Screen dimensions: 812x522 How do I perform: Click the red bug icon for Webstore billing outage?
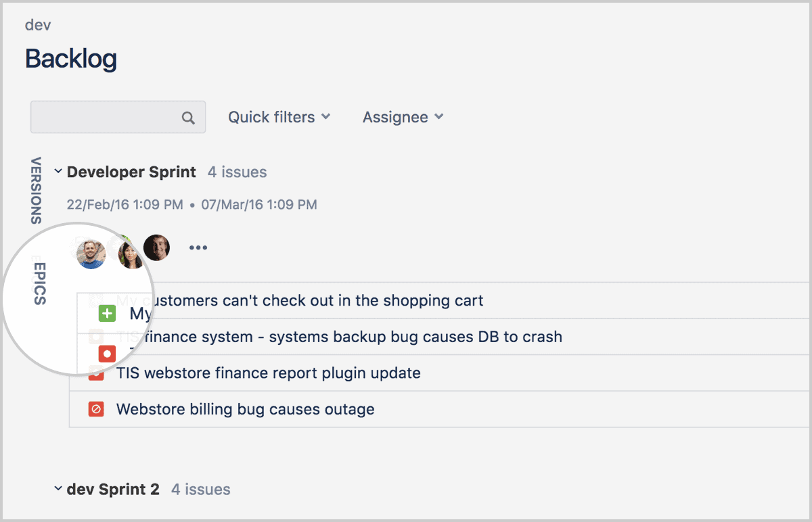95,409
